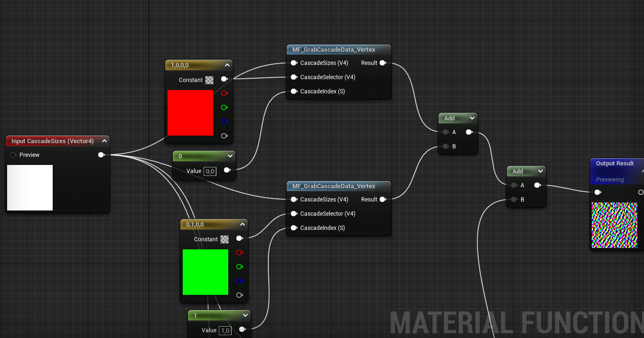Viewport: 644px width, 338px height.
Task: Click the noise preview thumbnail on Output Result
Action: [x=615, y=225]
